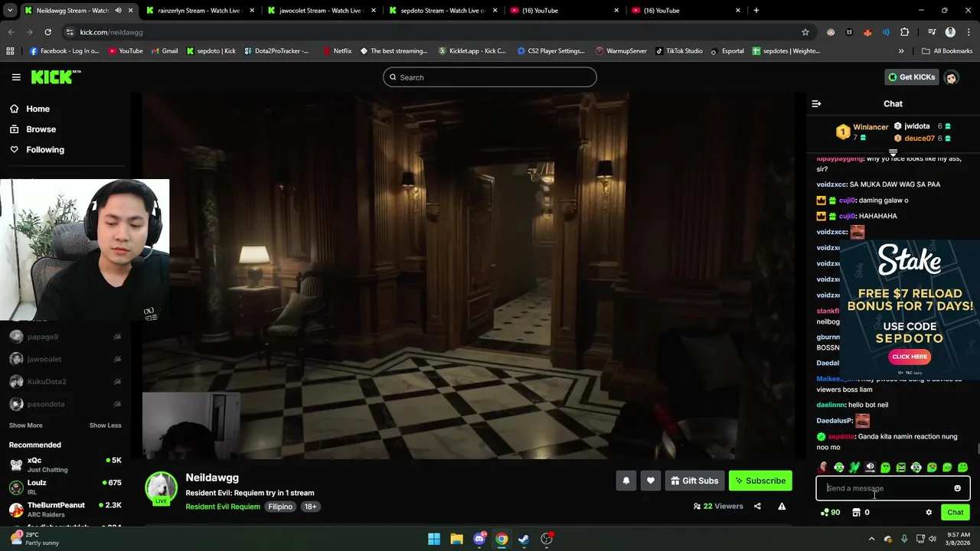Click the heart follow icon
Image resolution: width=980 pixels, height=551 pixels.
pyautogui.click(x=651, y=481)
